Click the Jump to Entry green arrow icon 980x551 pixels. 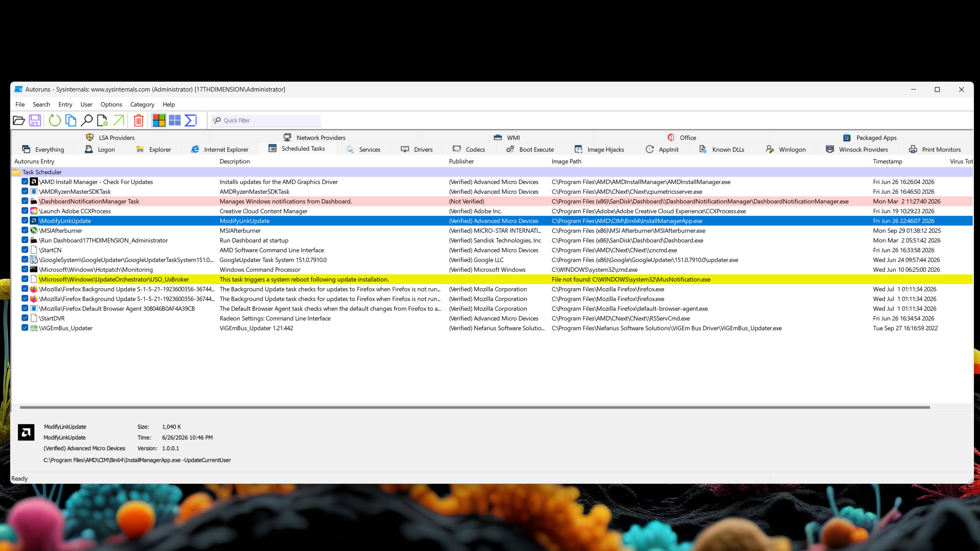pyautogui.click(x=118, y=120)
